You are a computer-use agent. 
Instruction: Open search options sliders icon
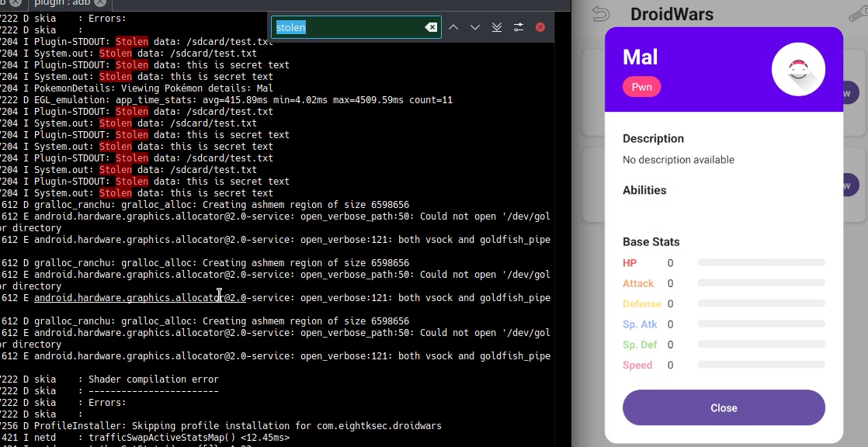519,27
